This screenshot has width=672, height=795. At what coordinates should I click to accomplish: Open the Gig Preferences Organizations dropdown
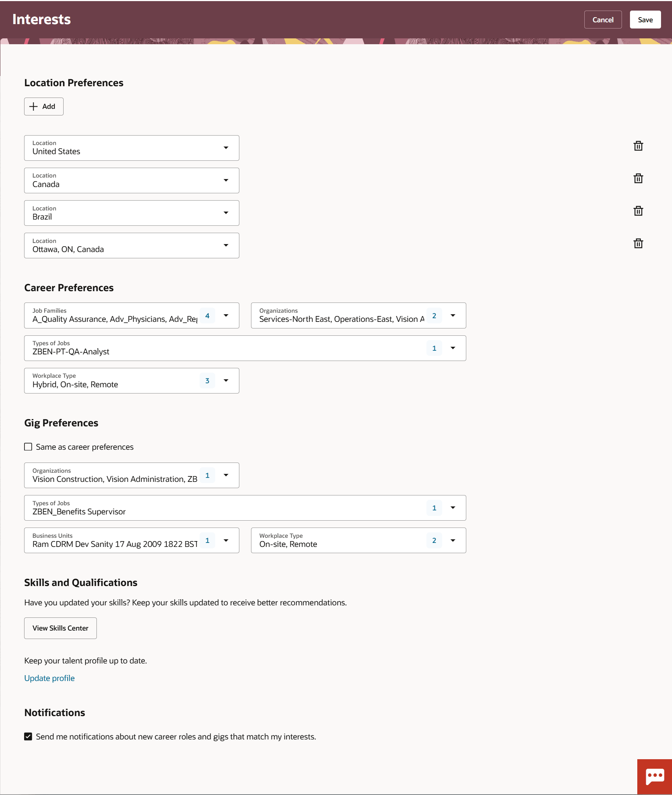coord(226,475)
